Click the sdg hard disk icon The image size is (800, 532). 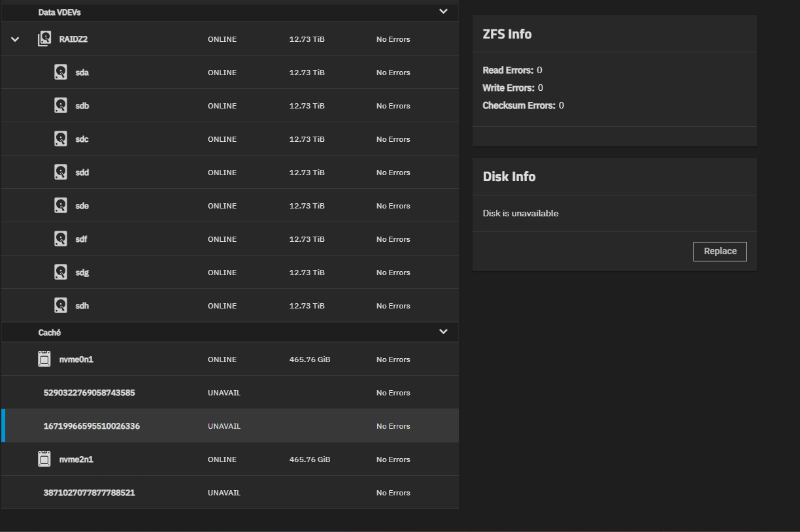click(61, 273)
